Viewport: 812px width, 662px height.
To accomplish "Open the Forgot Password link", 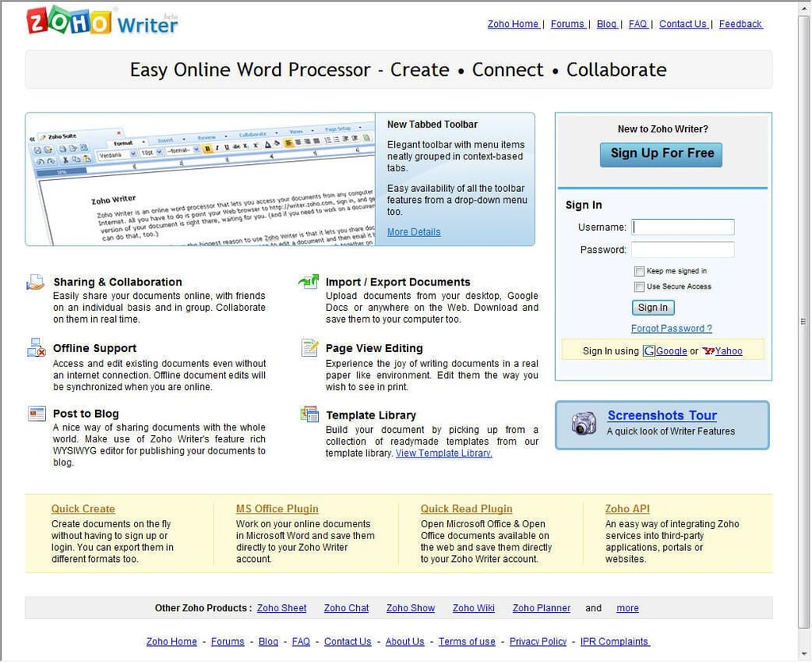I will 671,329.
